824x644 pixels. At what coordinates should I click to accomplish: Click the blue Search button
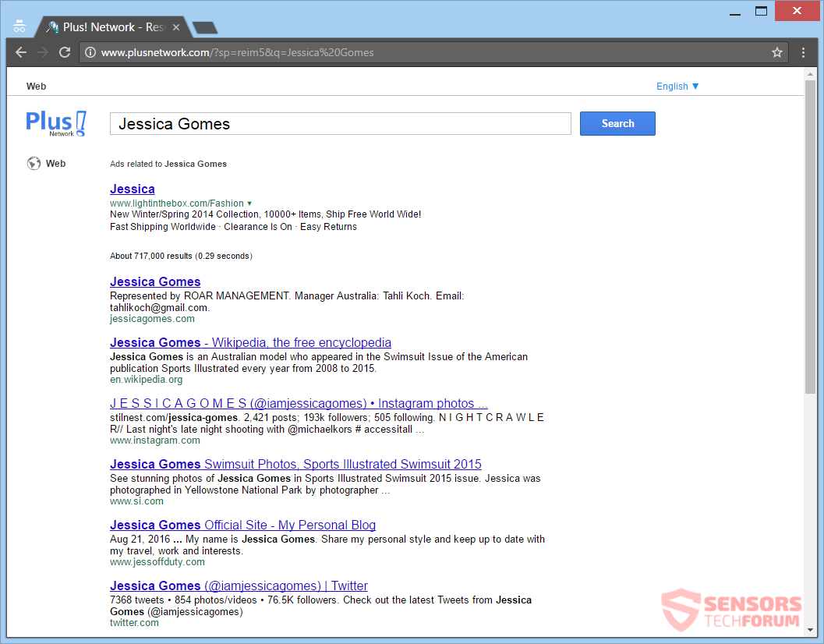point(617,123)
